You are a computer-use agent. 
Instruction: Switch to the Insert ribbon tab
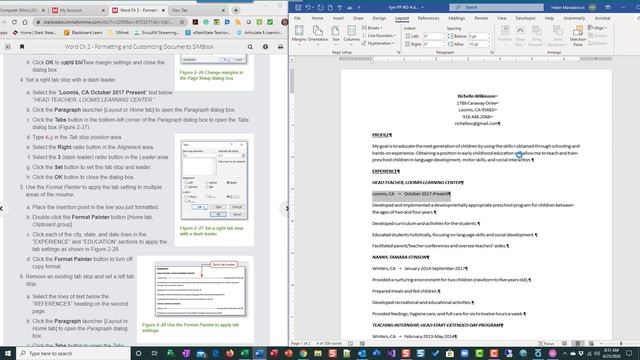[x=338, y=18]
